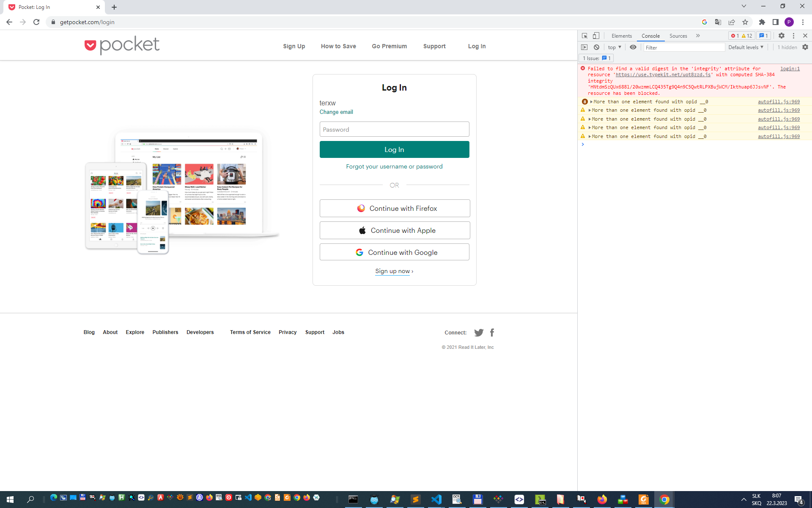Open the Terms of Service footer link
The image size is (812, 508).
250,332
